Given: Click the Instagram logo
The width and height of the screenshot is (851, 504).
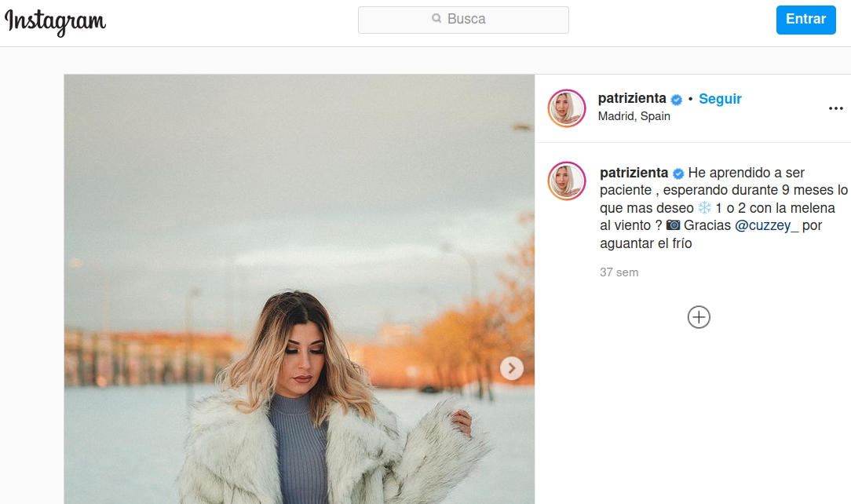Looking at the screenshot, I should [55, 21].
